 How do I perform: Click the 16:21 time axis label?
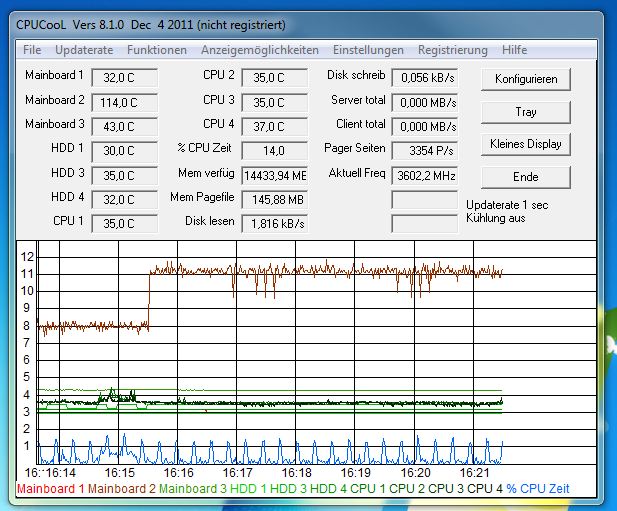tap(474, 472)
